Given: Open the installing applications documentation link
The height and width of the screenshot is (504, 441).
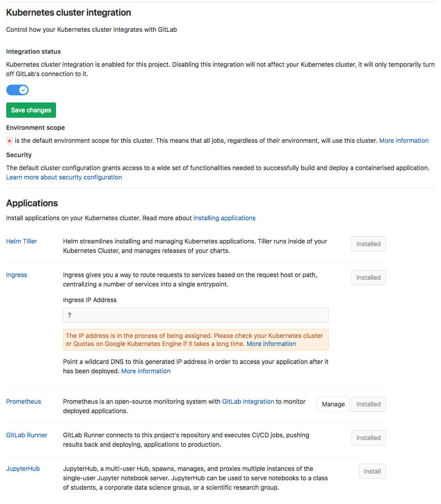Looking at the screenshot, I should coord(224,218).
